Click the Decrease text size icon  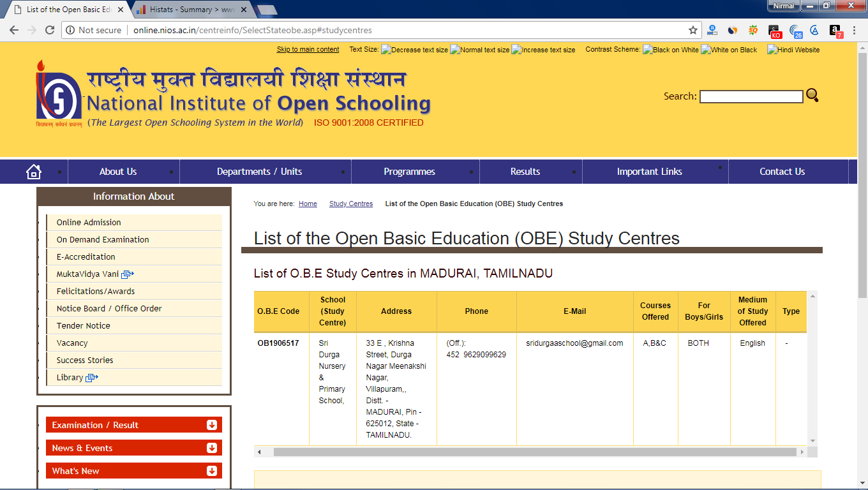[x=414, y=50]
